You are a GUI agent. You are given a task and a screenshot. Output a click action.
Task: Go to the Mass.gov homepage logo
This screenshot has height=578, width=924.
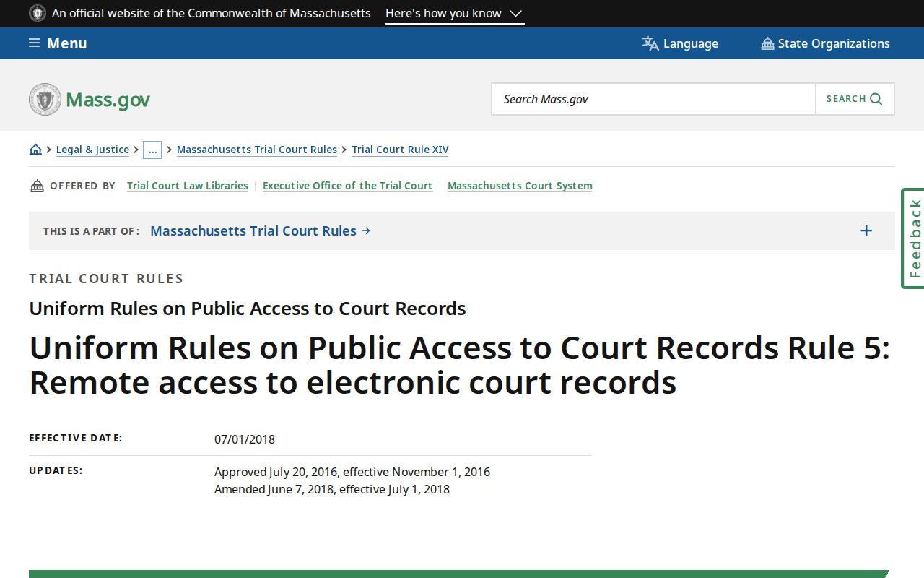90,99
